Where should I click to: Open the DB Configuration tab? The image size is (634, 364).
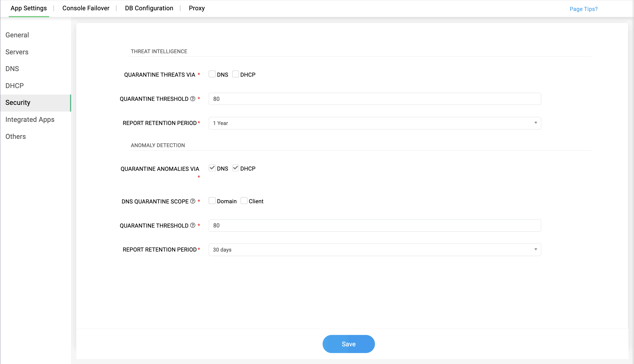[149, 8]
